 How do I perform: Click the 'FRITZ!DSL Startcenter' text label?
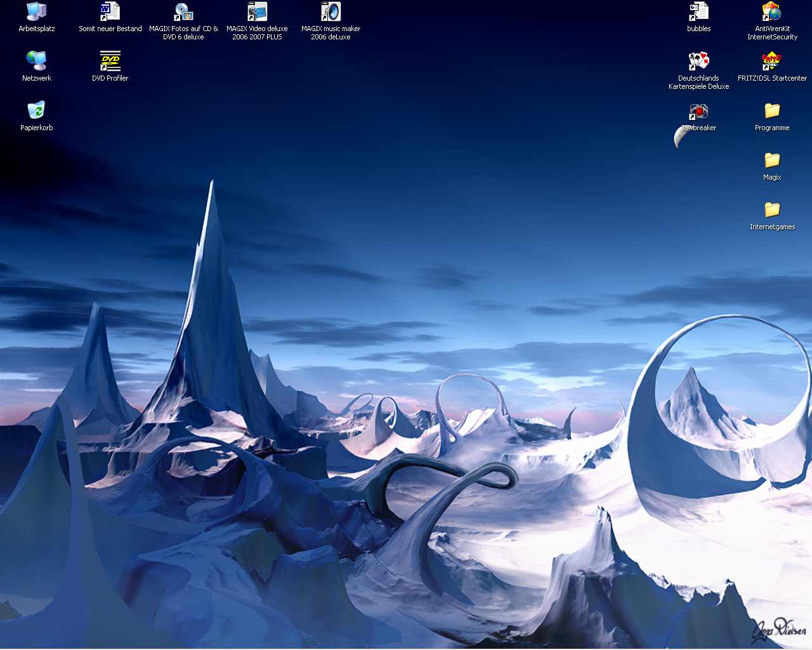(x=772, y=78)
